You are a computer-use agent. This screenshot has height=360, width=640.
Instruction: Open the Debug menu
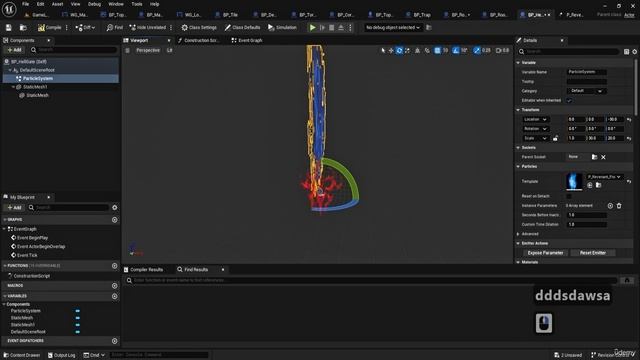point(94,4)
